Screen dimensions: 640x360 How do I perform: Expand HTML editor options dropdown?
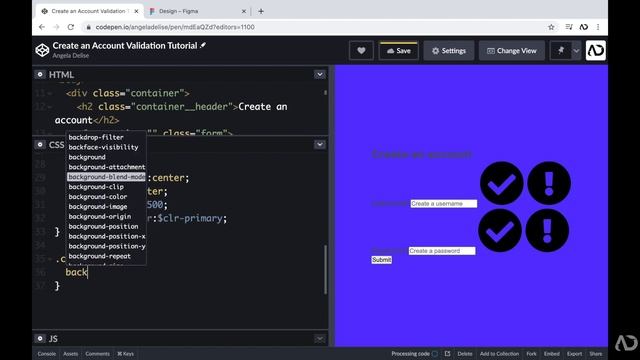click(x=320, y=75)
